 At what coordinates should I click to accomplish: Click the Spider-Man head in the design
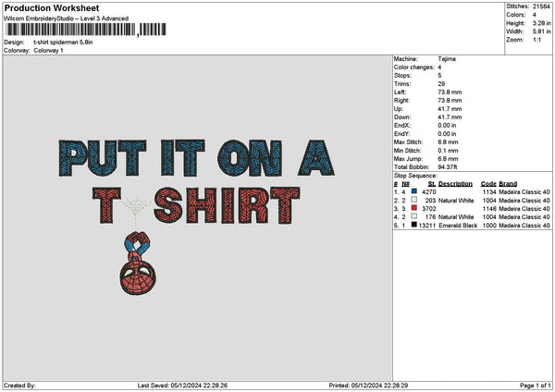pyautogui.click(x=139, y=275)
